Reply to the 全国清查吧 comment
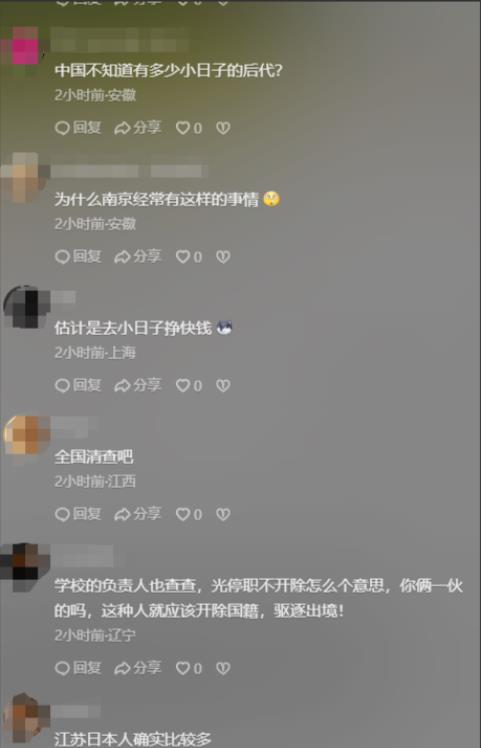Image resolution: width=481 pixels, height=748 pixels. pos(78,514)
